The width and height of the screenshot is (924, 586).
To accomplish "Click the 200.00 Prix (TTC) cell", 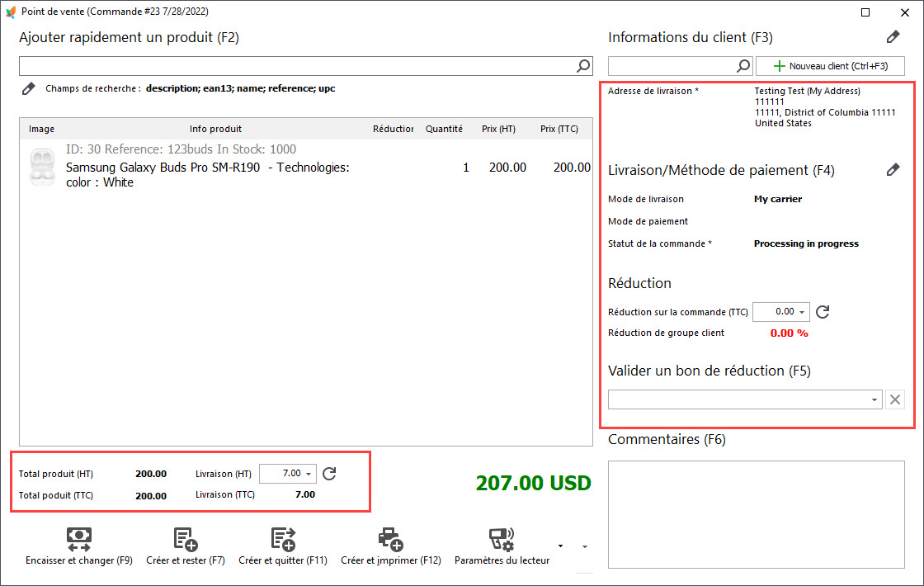I will tap(572, 168).
